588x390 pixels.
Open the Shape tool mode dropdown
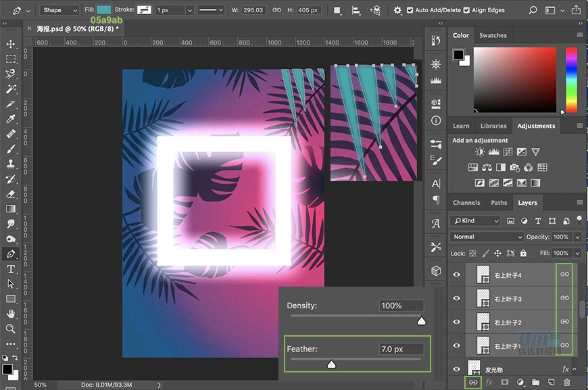point(59,10)
